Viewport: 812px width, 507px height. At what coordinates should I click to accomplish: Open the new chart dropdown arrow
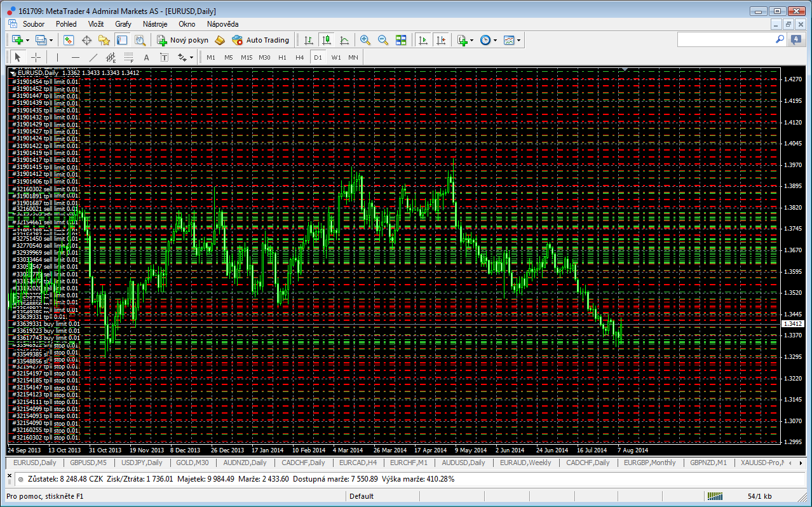(27, 40)
